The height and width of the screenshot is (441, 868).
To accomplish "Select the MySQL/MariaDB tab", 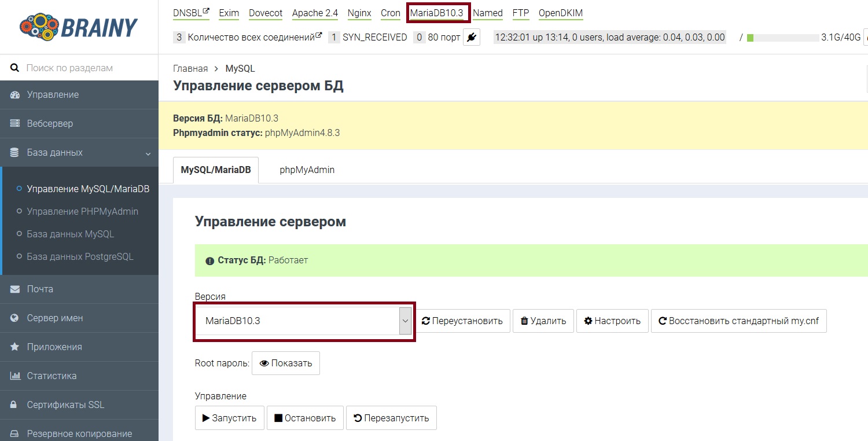I will click(216, 170).
